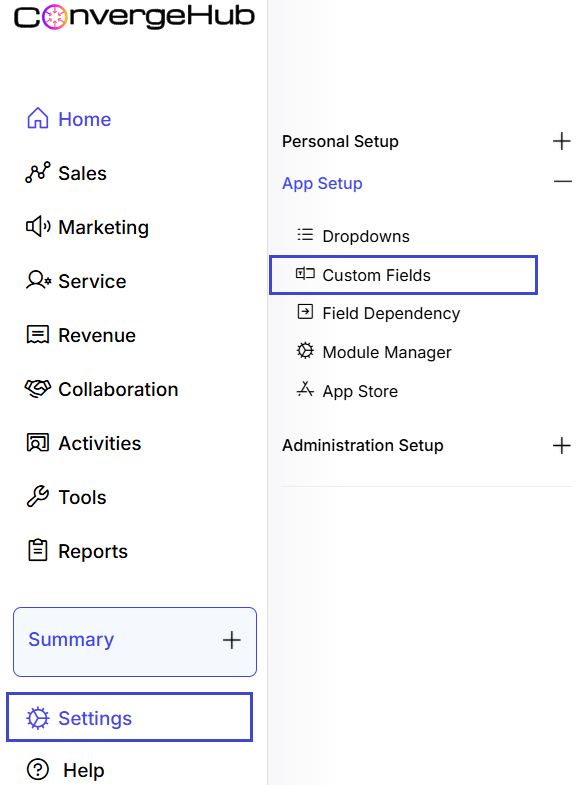
Task: Click the Marketing megaphone icon
Action: (38, 227)
